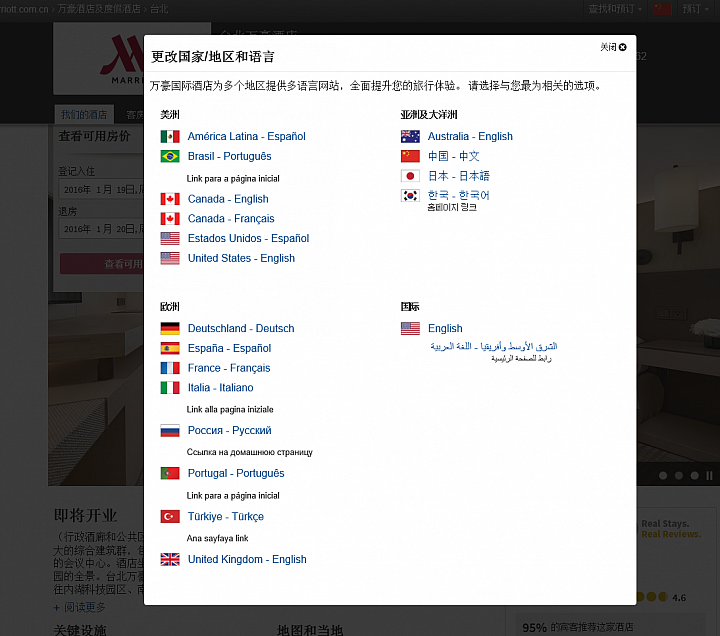Click the Germany flag icon
This screenshot has width=720, height=636.
(x=170, y=328)
